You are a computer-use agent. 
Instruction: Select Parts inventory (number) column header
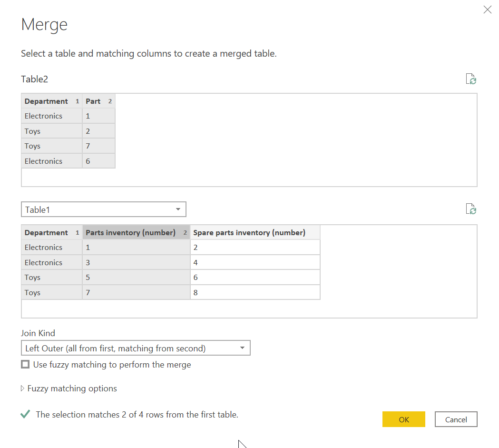pyautogui.click(x=136, y=233)
